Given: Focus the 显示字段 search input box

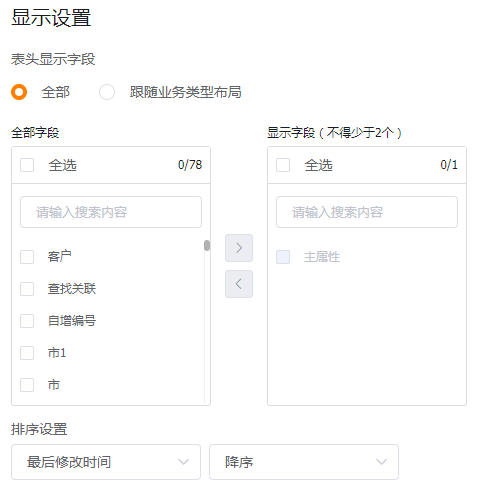Looking at the screenshot, I should click(367, 212).
